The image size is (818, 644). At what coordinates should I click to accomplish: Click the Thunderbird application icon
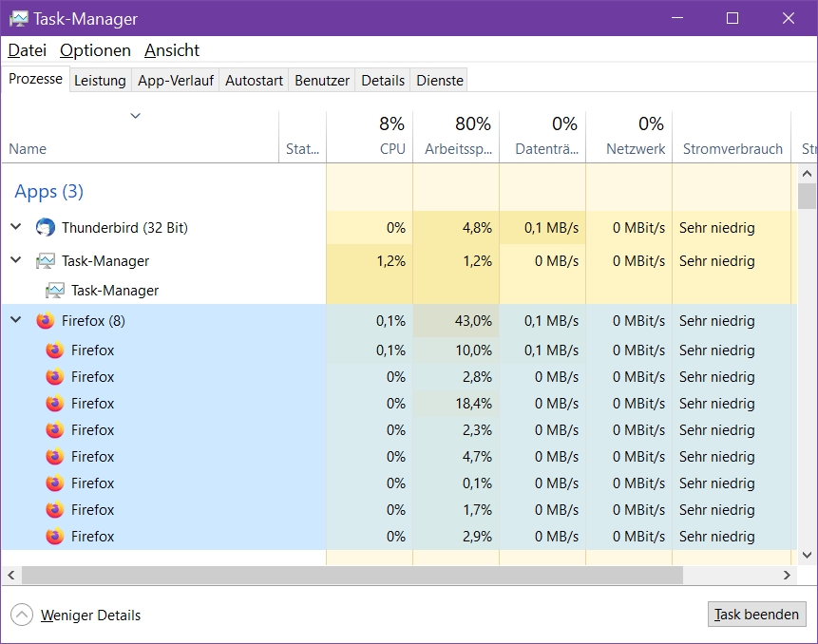click(x=45, y=228)
